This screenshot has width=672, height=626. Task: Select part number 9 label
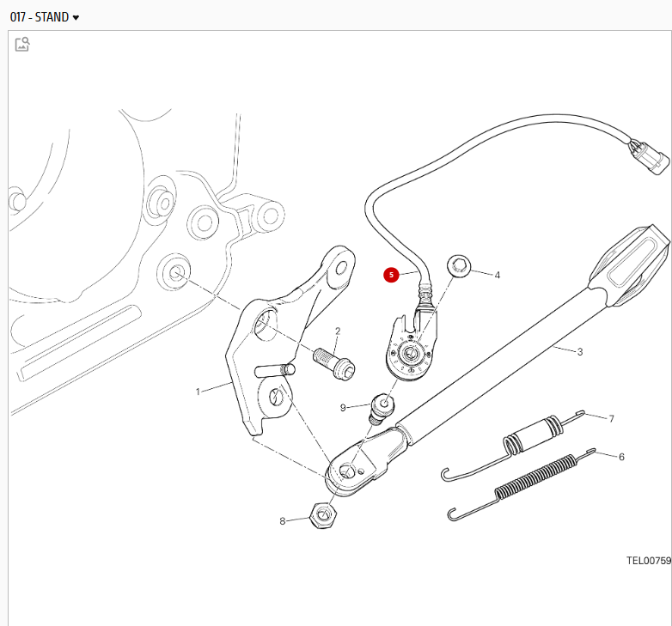[343, 408]
